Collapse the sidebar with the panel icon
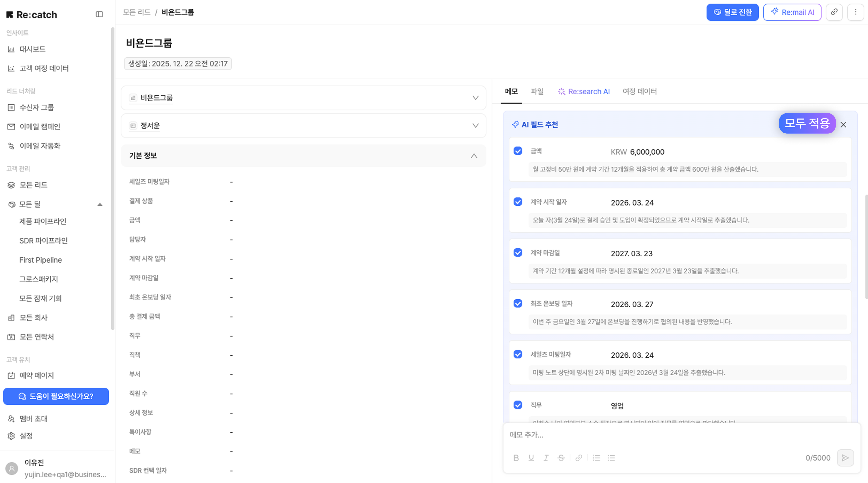The width and height of the screenshot is (868, 483). [99, 14]
